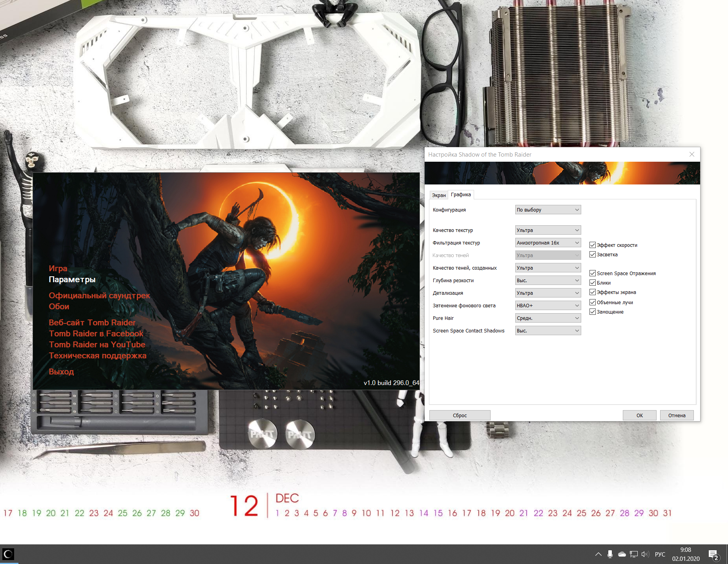The height and width of the screenshot is (564, 728).
Task: Switch to the Экран tab
Action: coord(439,195)
